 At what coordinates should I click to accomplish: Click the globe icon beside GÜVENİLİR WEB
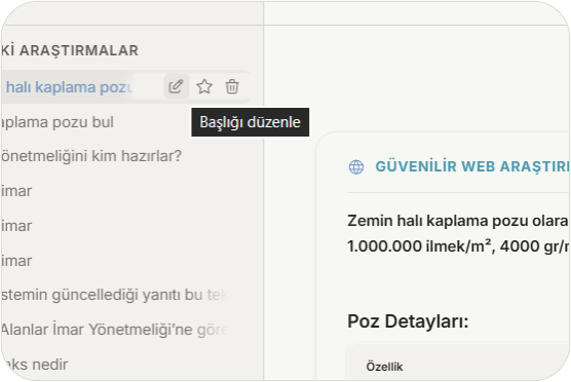tap(356, 167)
